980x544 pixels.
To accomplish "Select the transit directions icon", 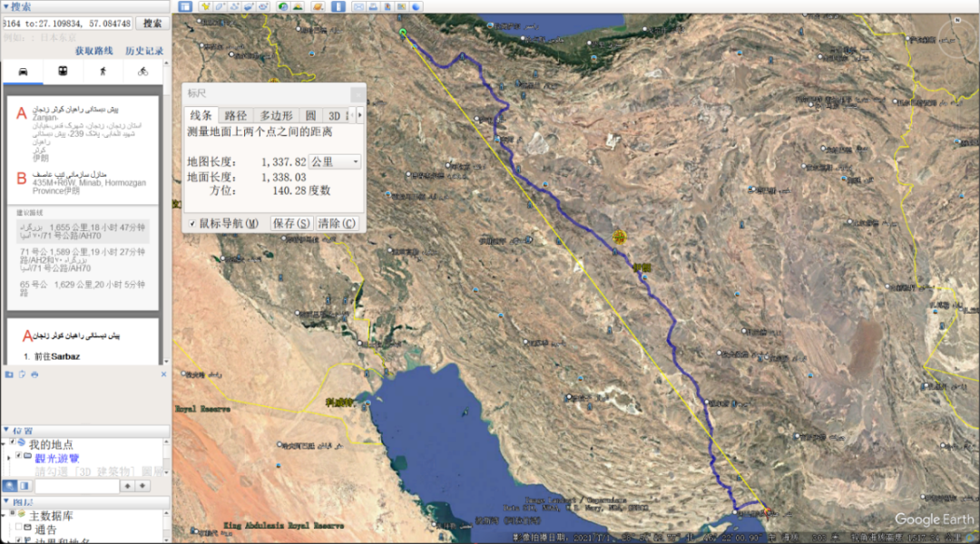I will click(x=63, y=71).
